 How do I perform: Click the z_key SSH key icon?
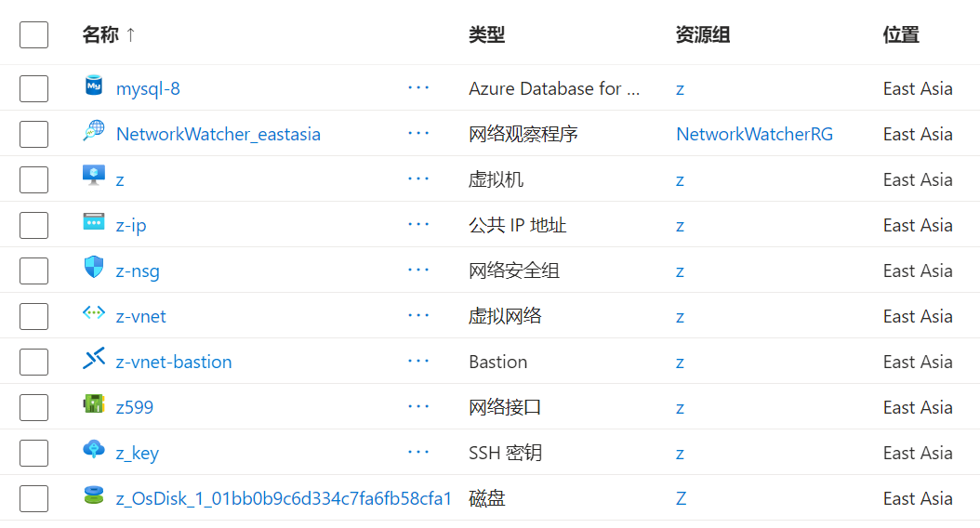94,449
